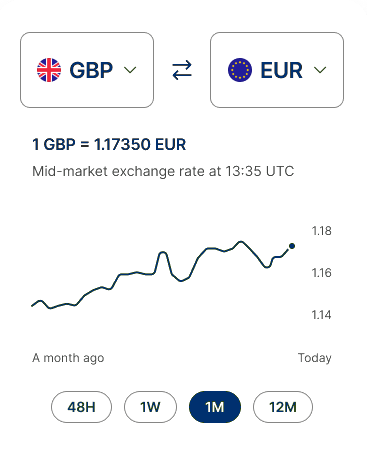The width and height of the screenshot is (367, 453).
Task: Swap currencies with the double-arrow icon
Action: (182, 70)
